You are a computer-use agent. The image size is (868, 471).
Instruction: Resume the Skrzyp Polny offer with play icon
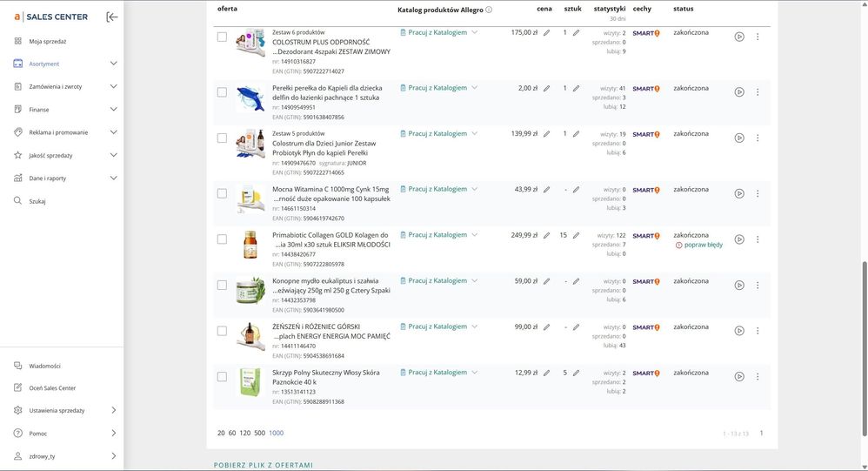point(739,376)
